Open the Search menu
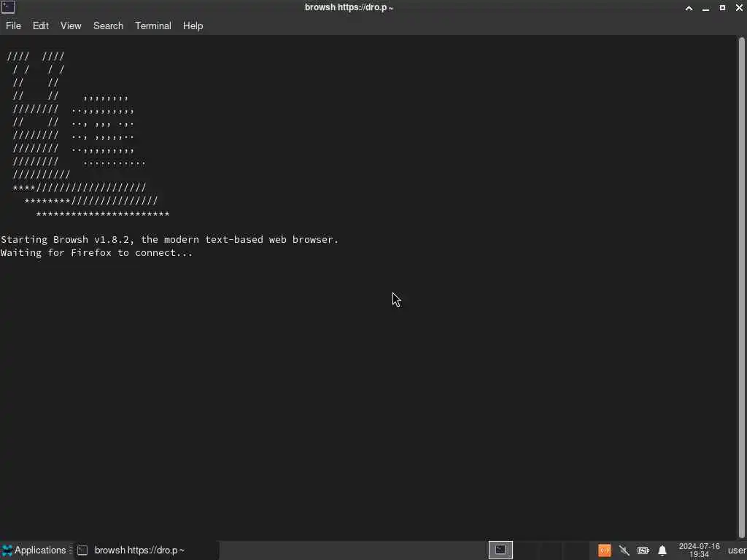747x560 pixels. point(108,26)
